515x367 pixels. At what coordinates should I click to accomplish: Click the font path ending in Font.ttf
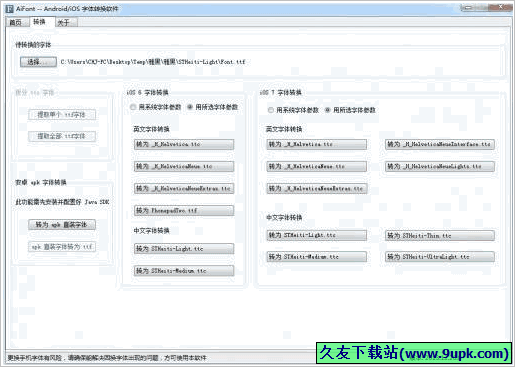(x=153, y=62)
